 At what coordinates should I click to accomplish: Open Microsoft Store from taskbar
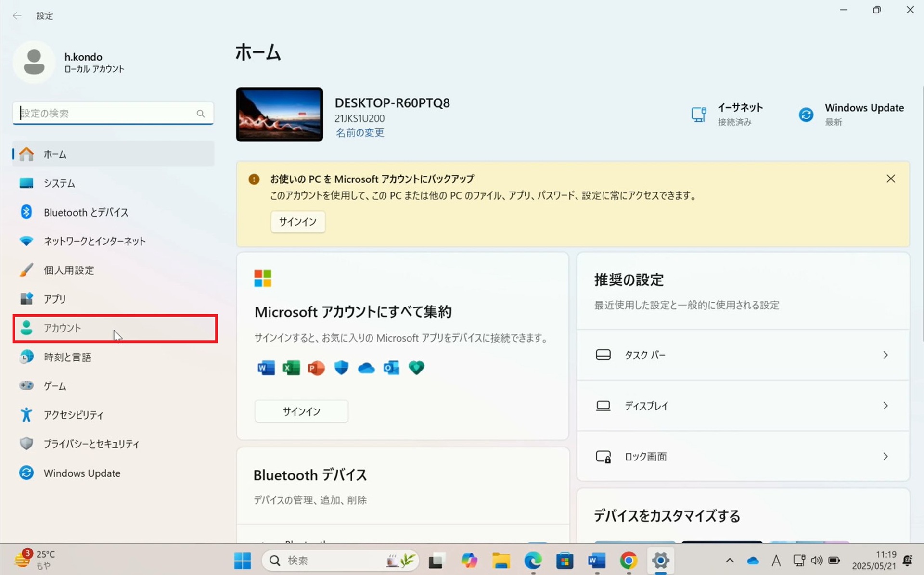click(x=565, y=561)
